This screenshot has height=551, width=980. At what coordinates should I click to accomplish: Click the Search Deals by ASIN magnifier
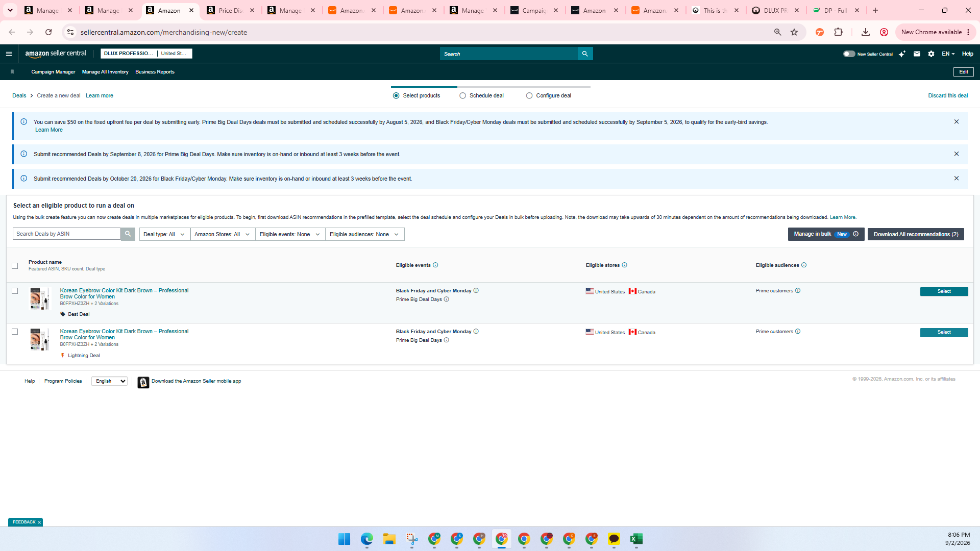pos(128,234)
